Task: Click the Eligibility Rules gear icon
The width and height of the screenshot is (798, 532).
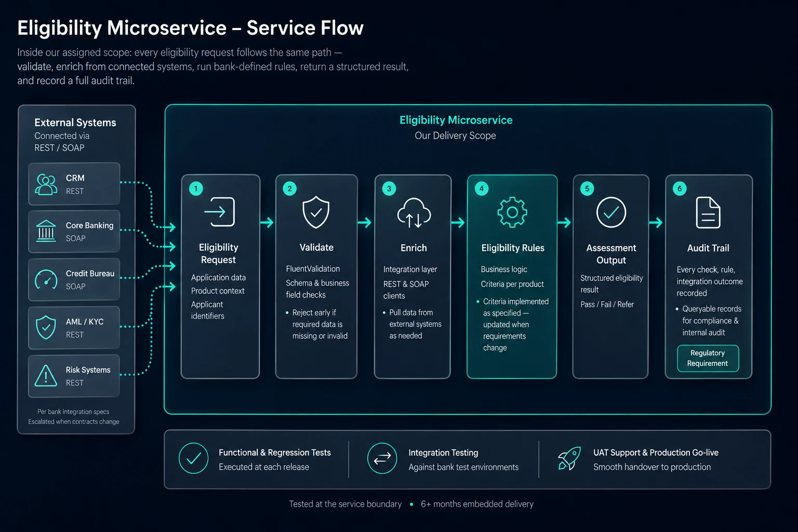Action: pyautogui.click(x=512, y=212)
